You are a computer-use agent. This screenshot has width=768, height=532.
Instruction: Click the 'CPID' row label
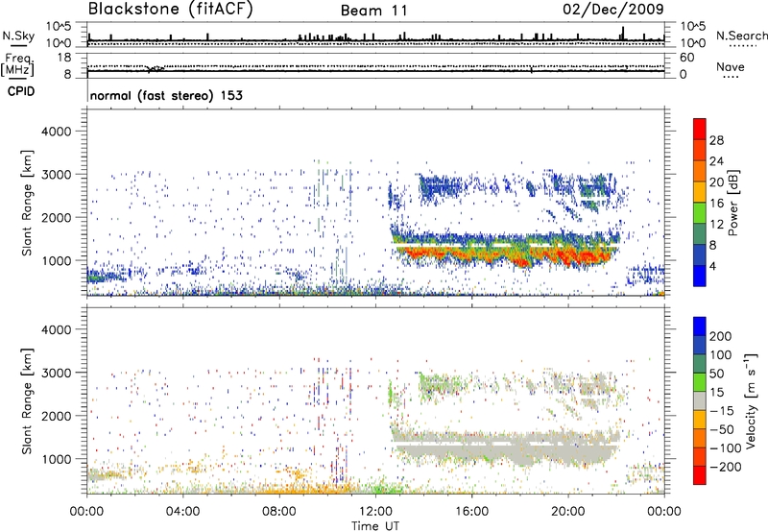coord(21,91)
